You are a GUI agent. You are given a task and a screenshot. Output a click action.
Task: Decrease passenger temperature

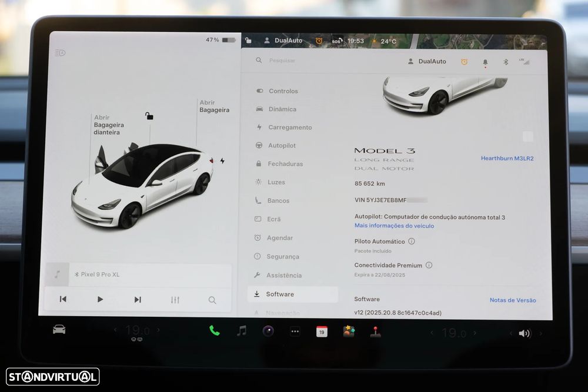coord(432,333)
